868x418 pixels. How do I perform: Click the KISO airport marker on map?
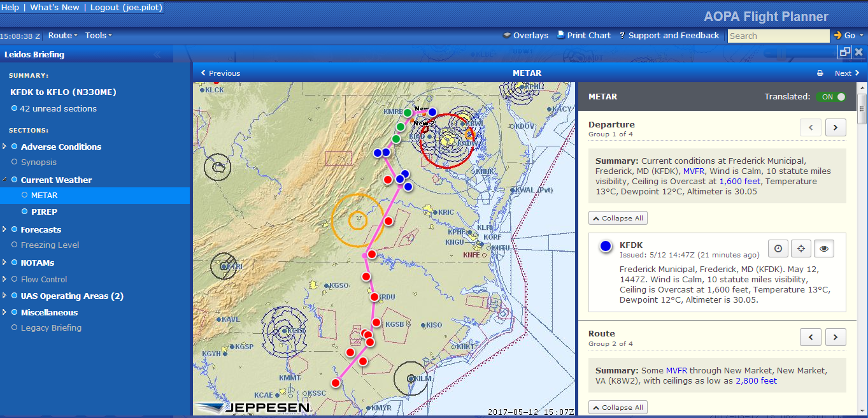(x=422, y=325)
